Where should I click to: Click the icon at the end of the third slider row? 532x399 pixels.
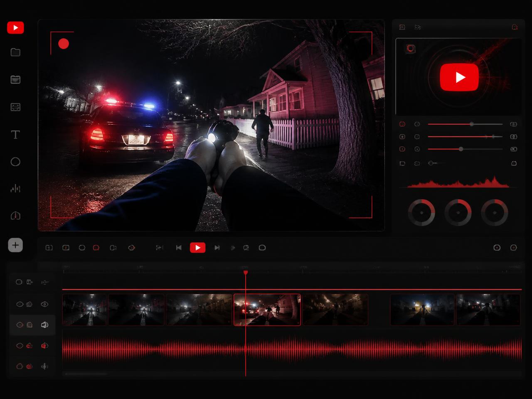[x=514, y=149]
